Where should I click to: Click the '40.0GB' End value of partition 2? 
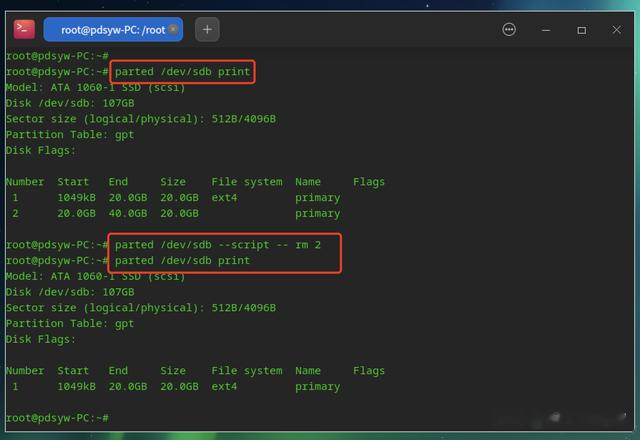[x=128, y=213]
